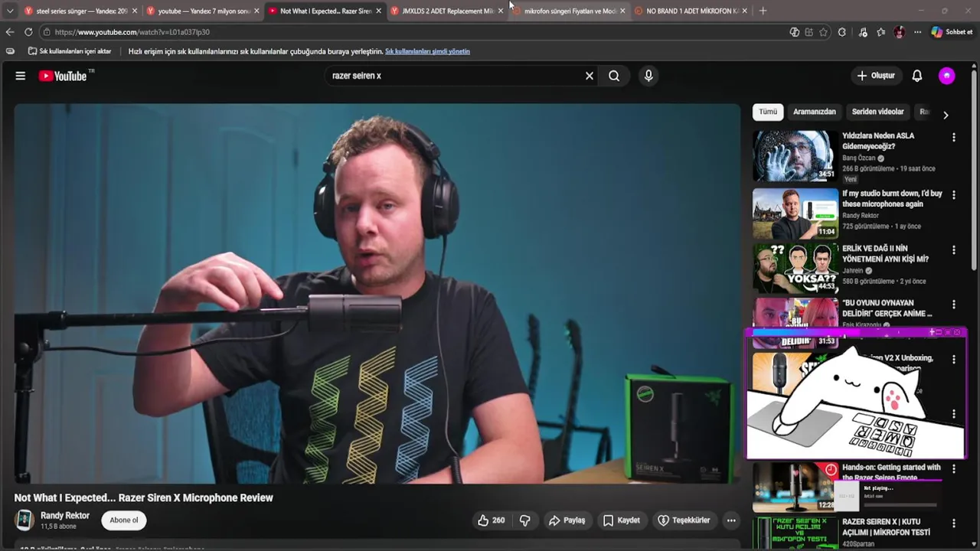The width and height of the screenshot is (980, 551).
Task: Open a new browser tab with plus
Action: (x=763, y=11)
